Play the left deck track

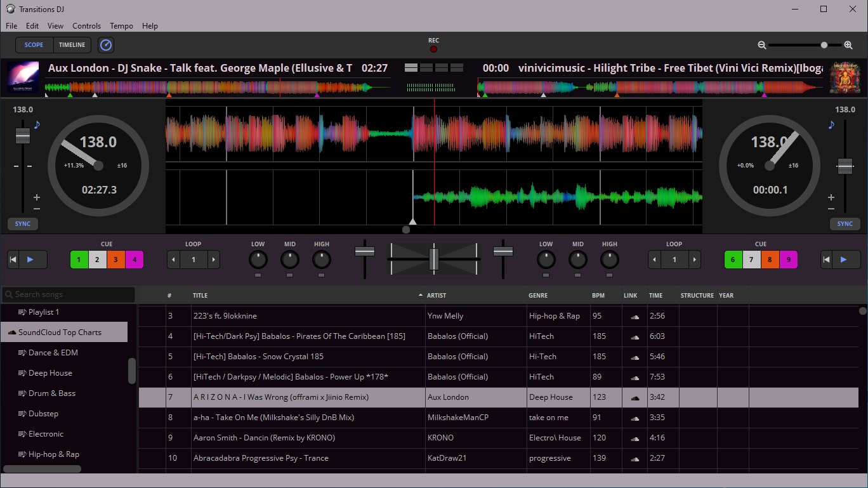point(30,260)
